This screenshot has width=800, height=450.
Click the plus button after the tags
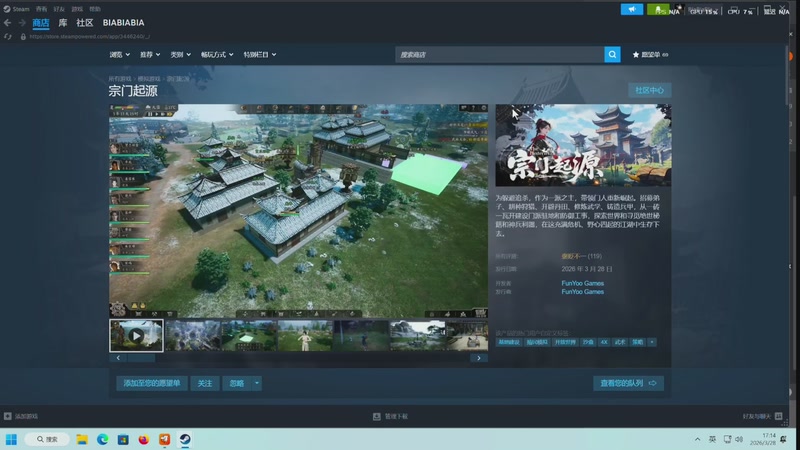(652, 342)
